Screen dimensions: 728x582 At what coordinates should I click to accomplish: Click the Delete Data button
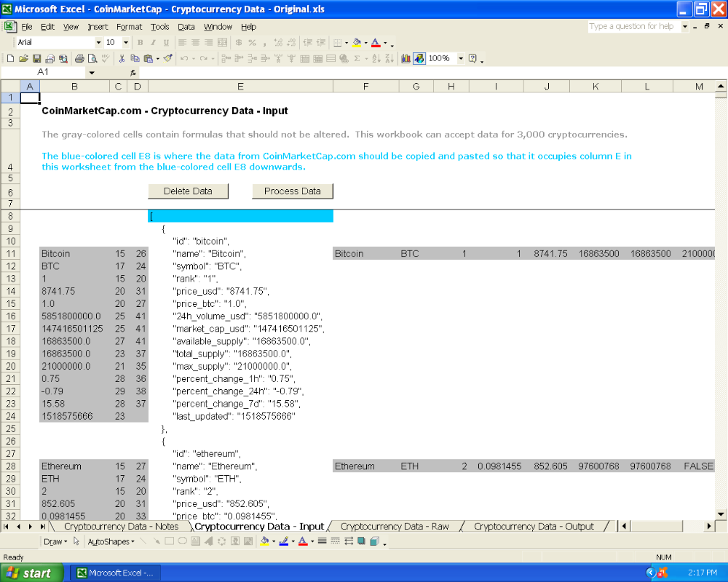(x=188, y=191)
